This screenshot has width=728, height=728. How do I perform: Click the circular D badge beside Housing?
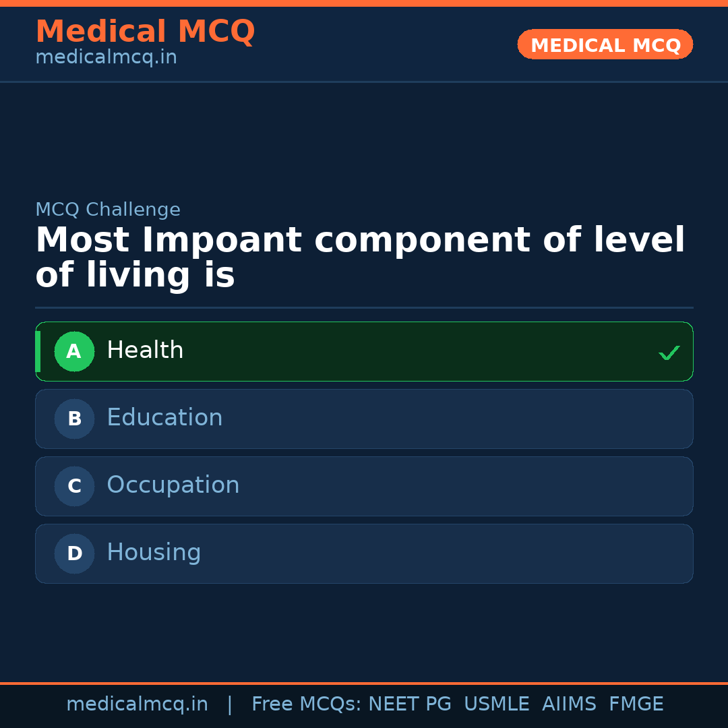coord(74,553)
